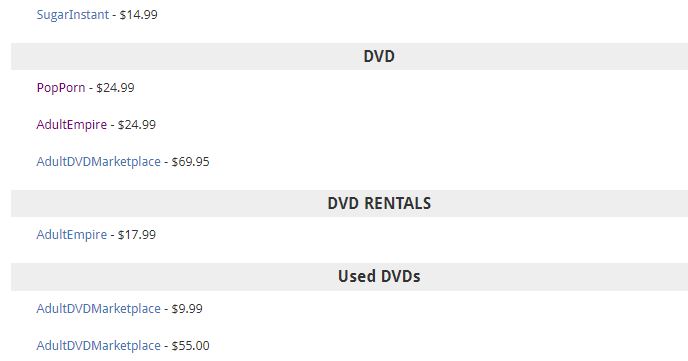Click the $24.99 price beside AdultEmpire
The width and height of the screenshot is (688, 361).
(x=137, y=125)
